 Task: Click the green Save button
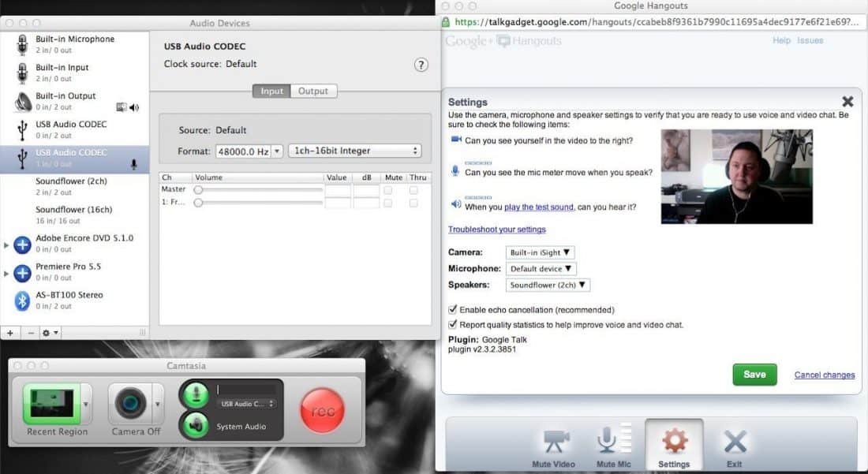point(754,375)
